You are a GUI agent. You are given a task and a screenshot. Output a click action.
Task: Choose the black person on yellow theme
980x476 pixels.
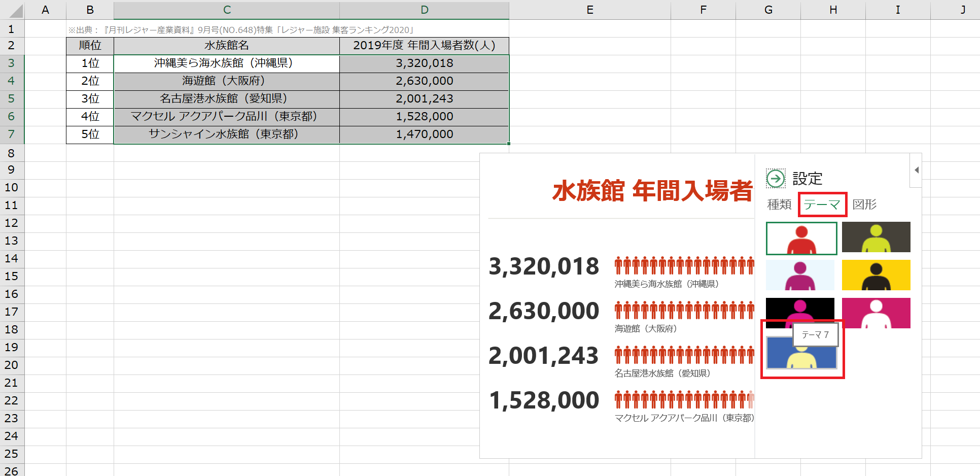(x=876, y=275)
